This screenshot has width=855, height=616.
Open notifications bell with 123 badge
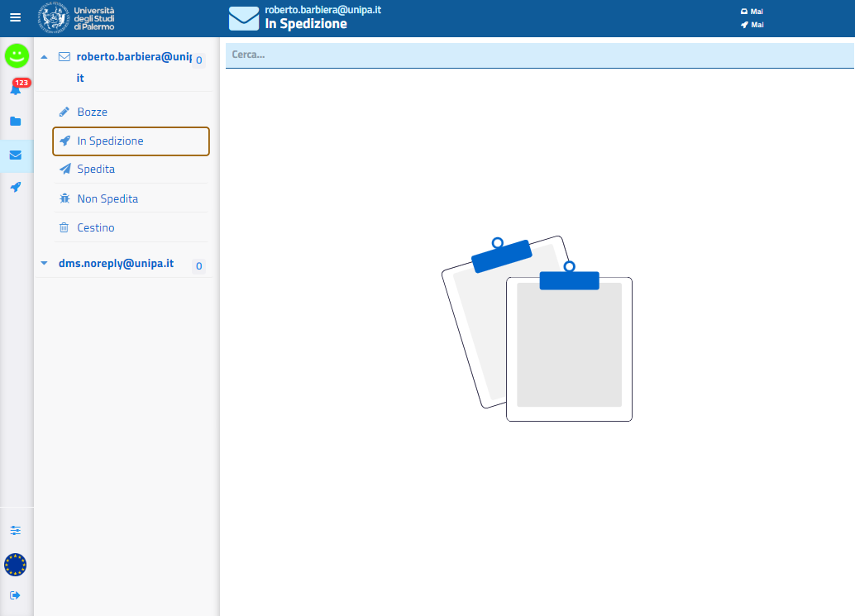tap(16, 88)
